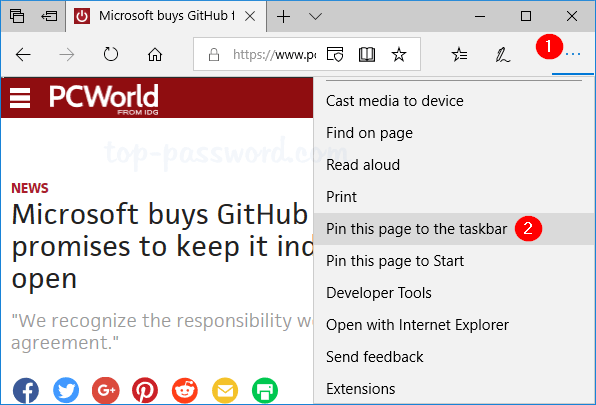
Task: Print article with green printer icon
Action: (265, 391)
